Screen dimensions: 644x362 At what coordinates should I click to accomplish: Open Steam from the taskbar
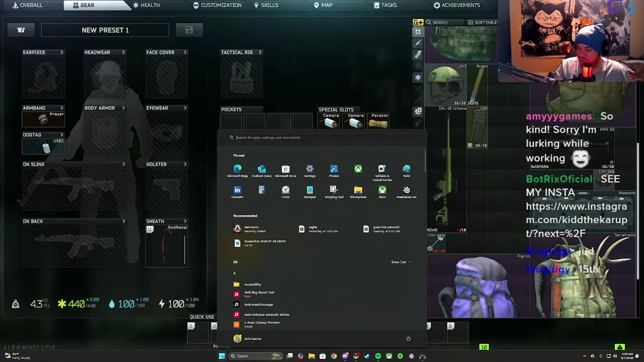tap(367, 356)
